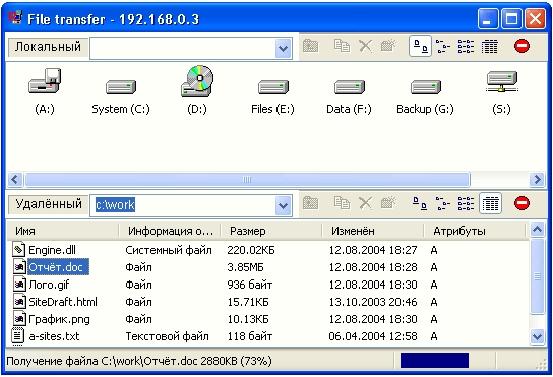The width and height of the screenshot is (553, 377).
Task: Switch local panel to details view
Action: (x=490, y=46)
